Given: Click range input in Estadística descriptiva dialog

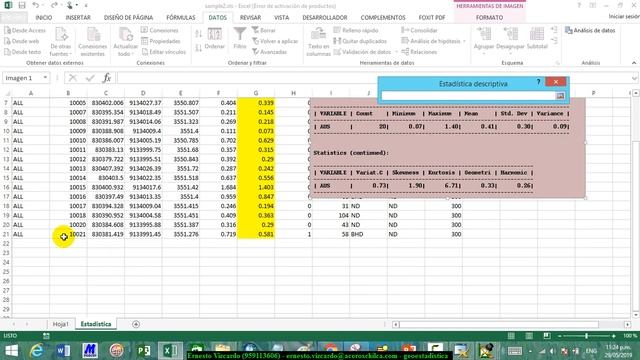Looking at the screenshot, I should 468,96.
